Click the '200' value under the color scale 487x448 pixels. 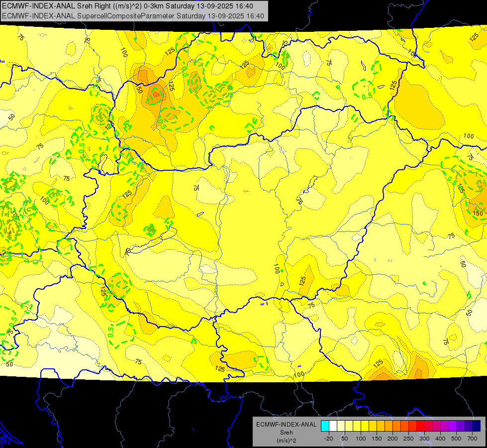click(x=392, y=439)
